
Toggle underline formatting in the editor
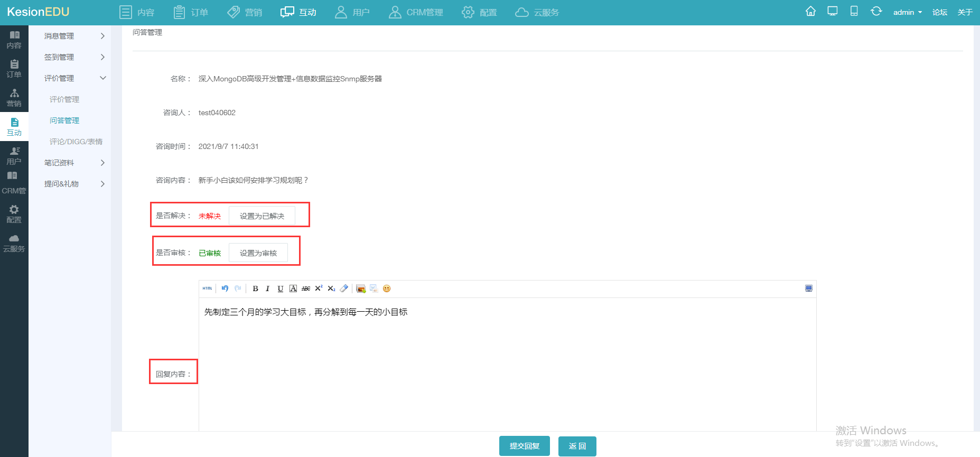point(281,288)
